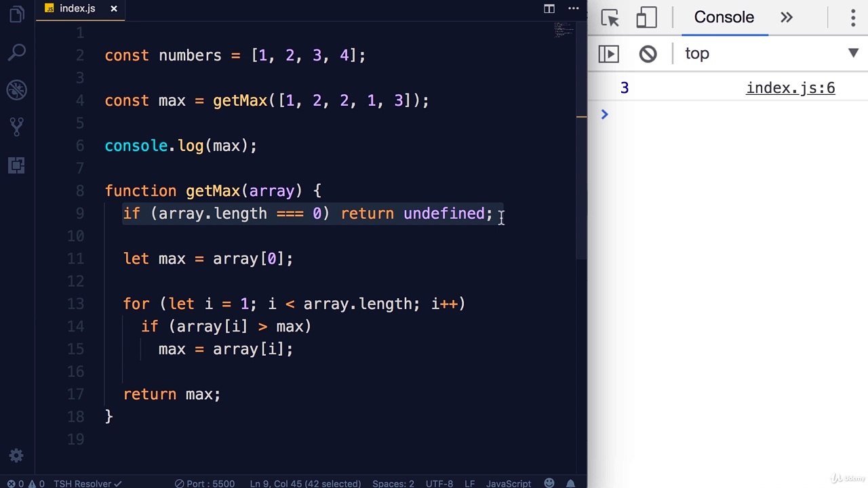
Task: Show more DevTools tabs chevron
Action: 787,18
